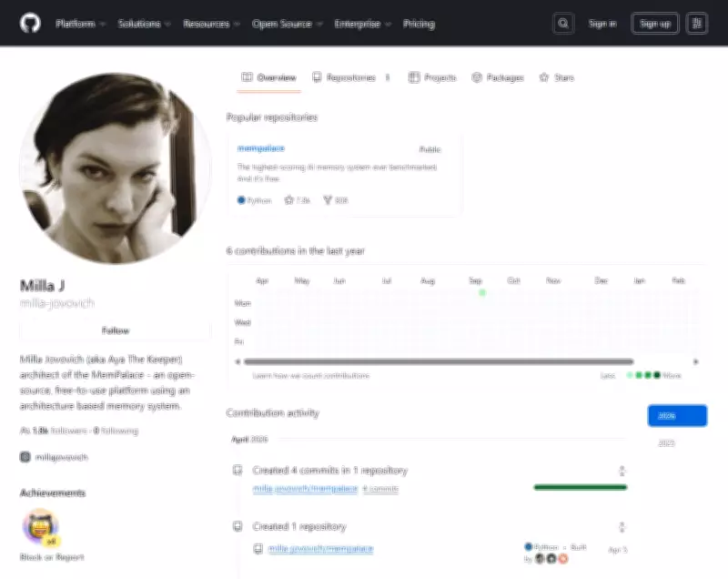728x579 pixels.
Task: Follow Milla J
Action: (x=116, y=330)
